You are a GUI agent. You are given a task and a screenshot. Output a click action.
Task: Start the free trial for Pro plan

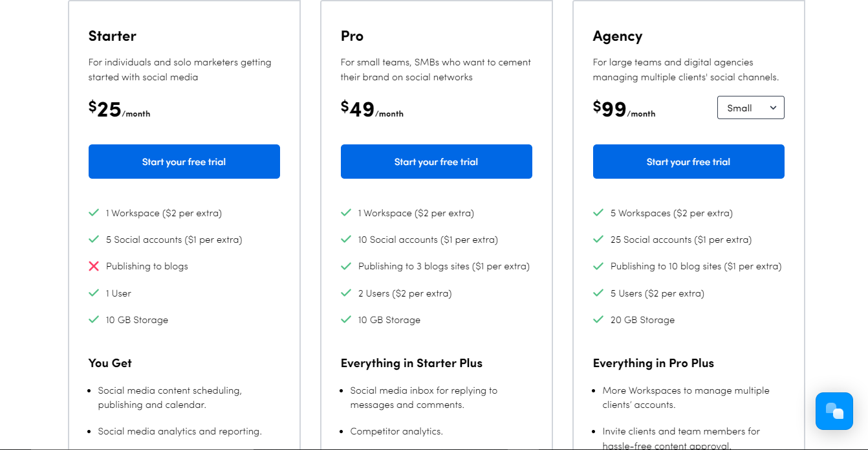tap(437, 161)
